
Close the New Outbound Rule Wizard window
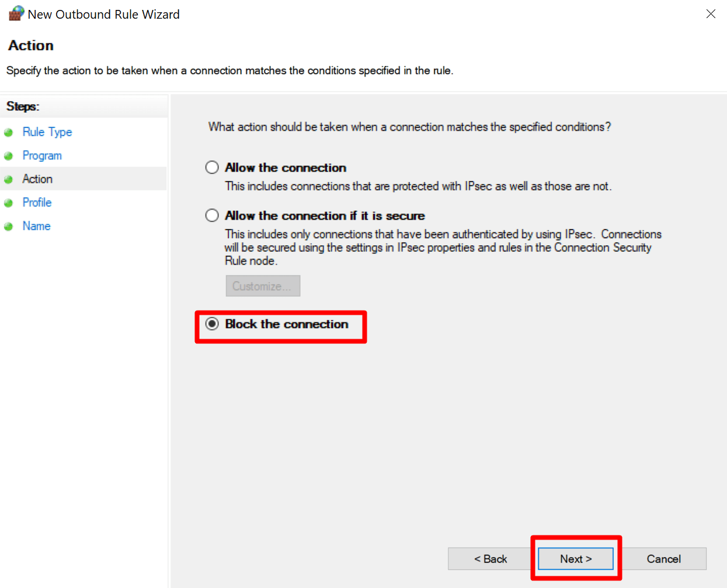coord(711,14)
